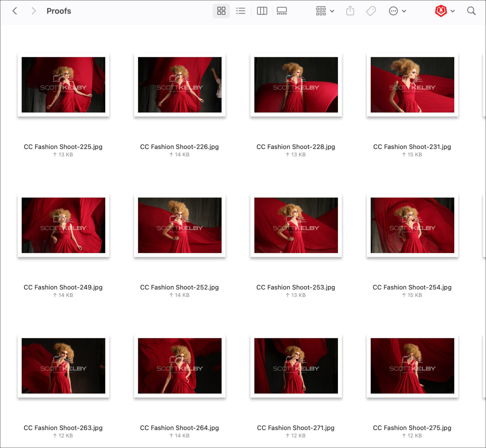
Task: Switch to grid icon view
Action: coord(221,11)
